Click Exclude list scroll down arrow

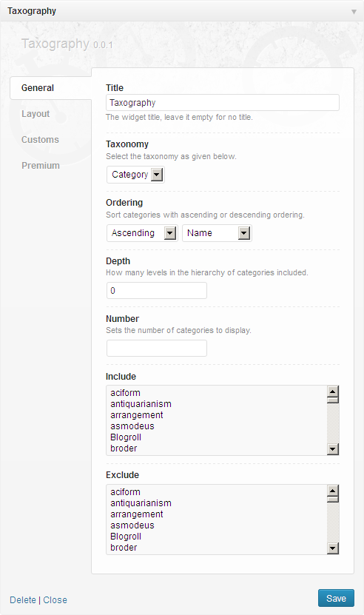click(x=333, y=548)
